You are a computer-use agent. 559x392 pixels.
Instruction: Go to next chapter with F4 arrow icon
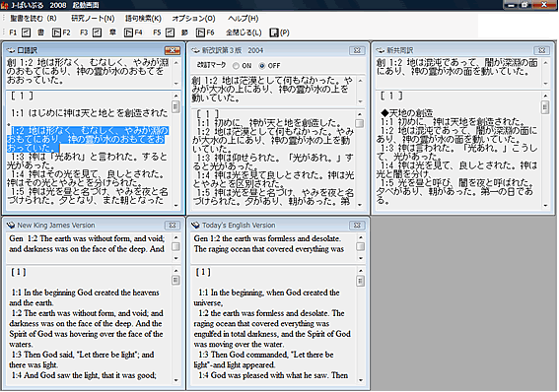pyautogui.click(x=128, y=33)
